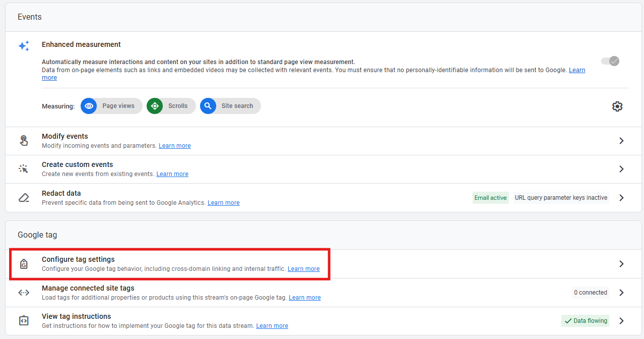644x339 pixels.
Task: Click the Manage connected site tags icon
Action: [x=24, y=293]
